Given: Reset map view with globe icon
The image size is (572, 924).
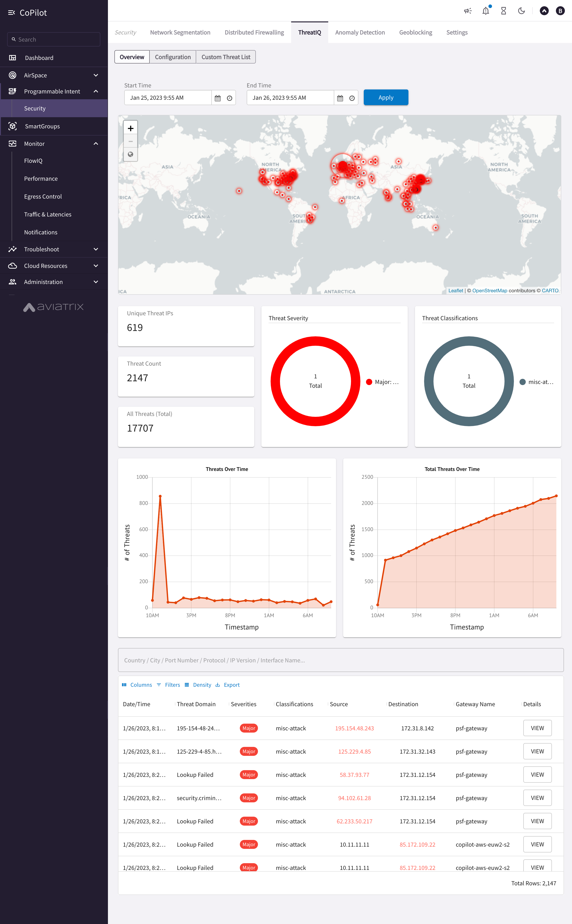Looking at the screenshot, I should coord(130,155).
